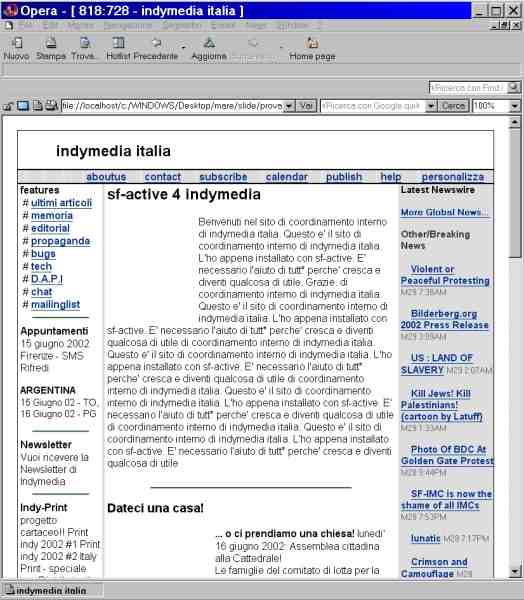524x600 pixels.
Task: Click the indymedia italia tab in window bar
Action: [52, 590]
